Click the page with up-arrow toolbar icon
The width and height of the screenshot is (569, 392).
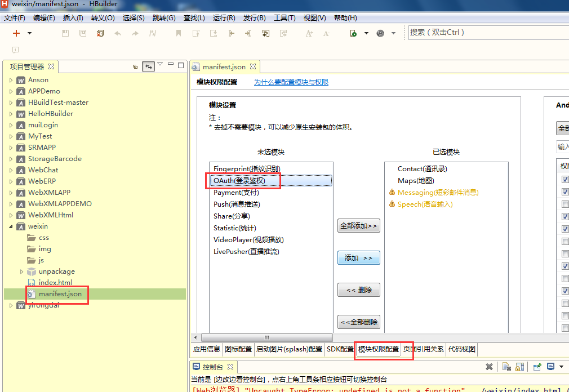pos(196,33)
